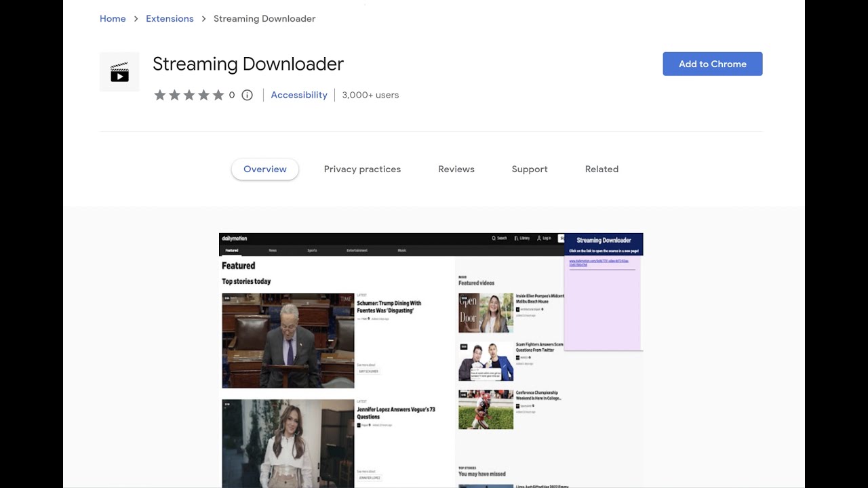Click the five-star rating display
The image size is (868, 488).
[x=189, y=95]
